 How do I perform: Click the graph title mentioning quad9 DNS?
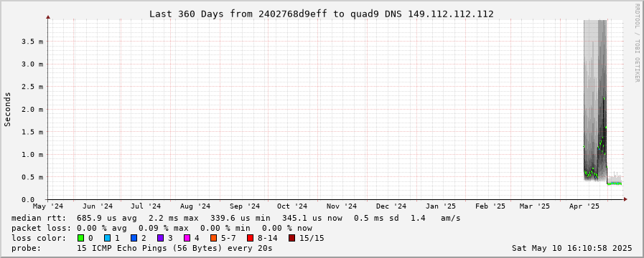321,14
